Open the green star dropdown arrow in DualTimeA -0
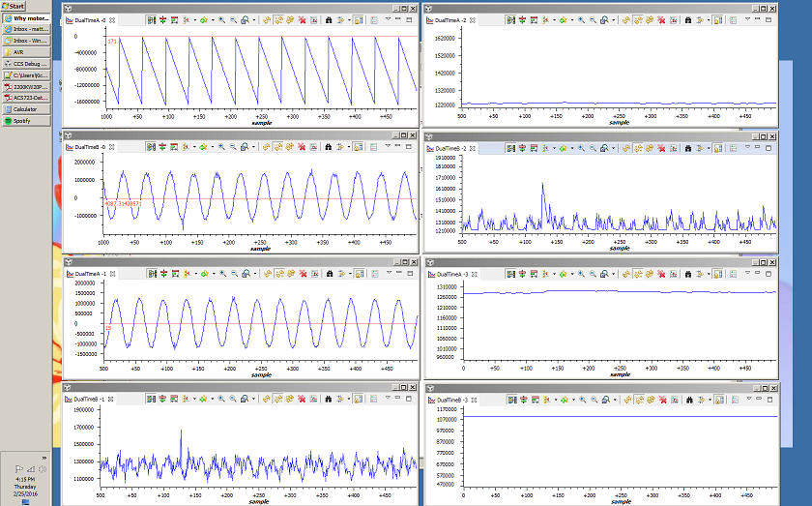 point(213,20)
